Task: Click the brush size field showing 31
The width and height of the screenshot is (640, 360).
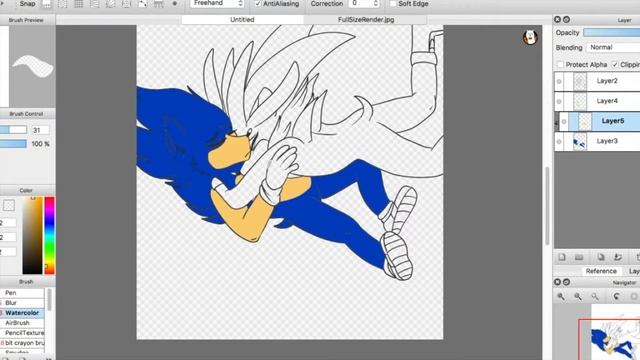Action: coord(40,130)
